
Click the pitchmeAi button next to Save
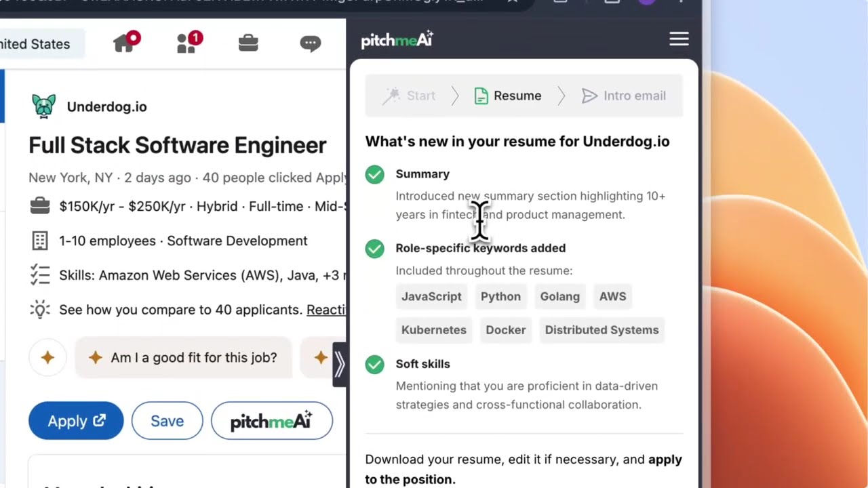(x=272, y=421)
